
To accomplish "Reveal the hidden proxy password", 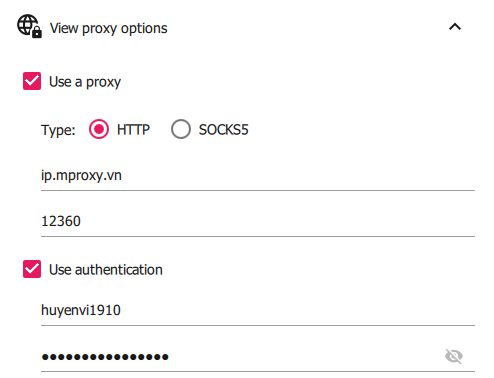I will (454, 356).
